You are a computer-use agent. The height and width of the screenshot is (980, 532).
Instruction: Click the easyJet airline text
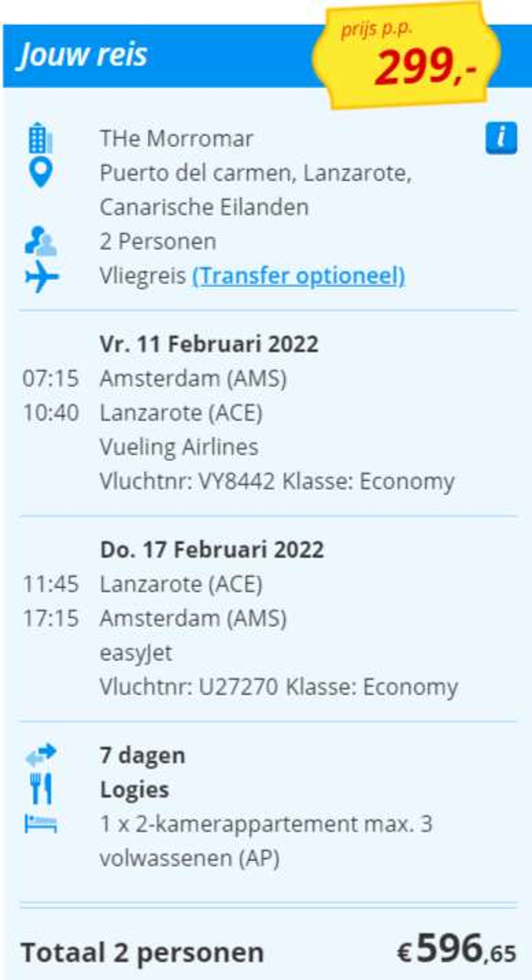[x=136, y=653]
